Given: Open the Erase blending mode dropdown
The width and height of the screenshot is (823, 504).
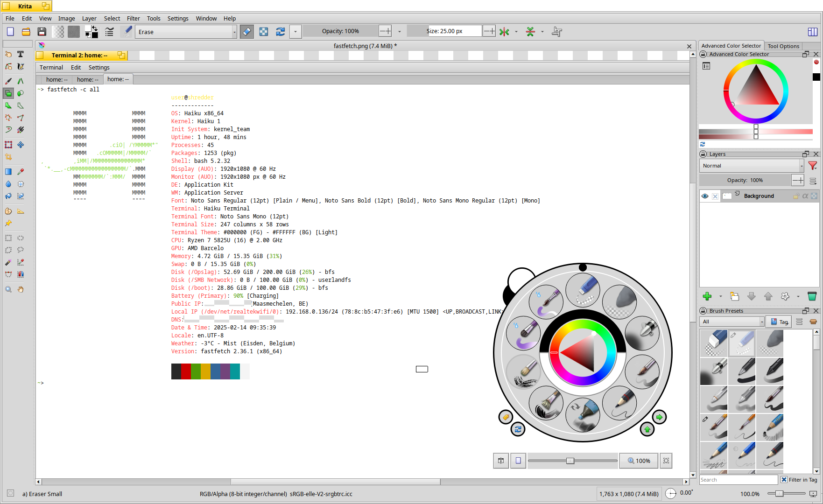Looking at the screenshot, I should (x=186, y=32).
